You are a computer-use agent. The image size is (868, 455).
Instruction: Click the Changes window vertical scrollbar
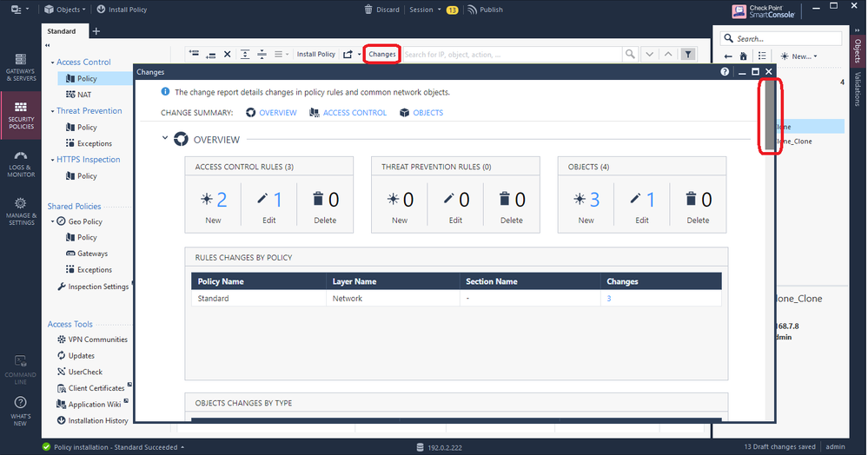pos(770,116)
